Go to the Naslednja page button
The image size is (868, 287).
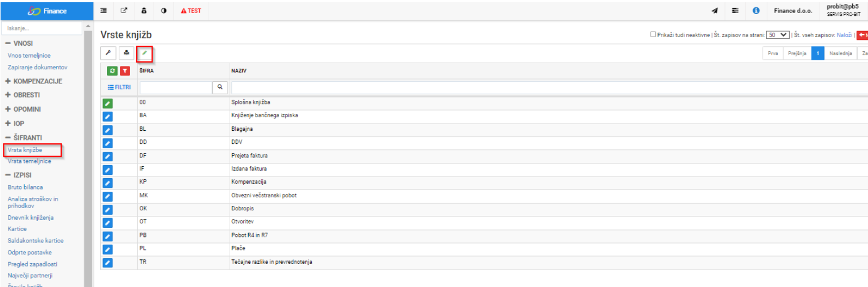pyautogui.click(x=840, y=53)
